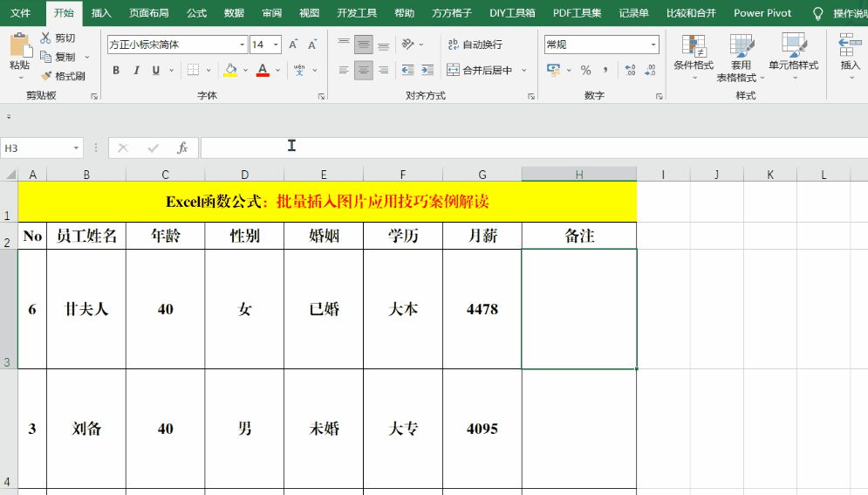
Task: Click the 备注 header cell
Action: click(579, 236)
